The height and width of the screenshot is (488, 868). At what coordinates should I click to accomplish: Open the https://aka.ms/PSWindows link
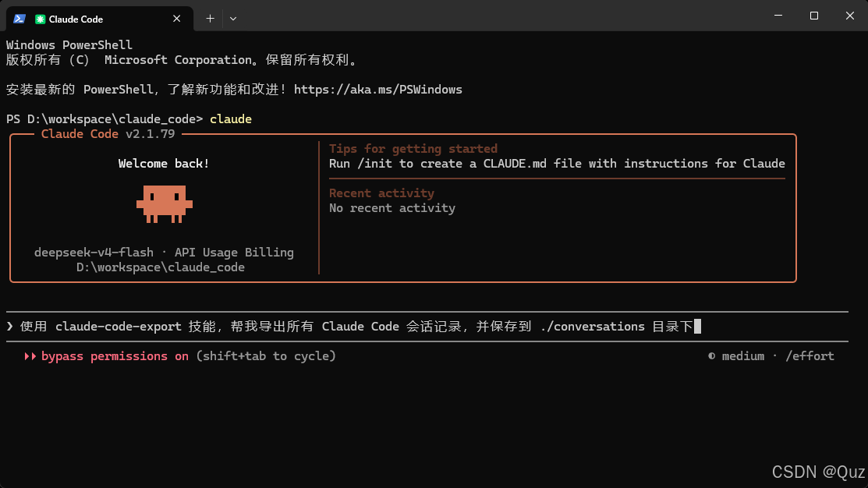[x=378, y=90]
